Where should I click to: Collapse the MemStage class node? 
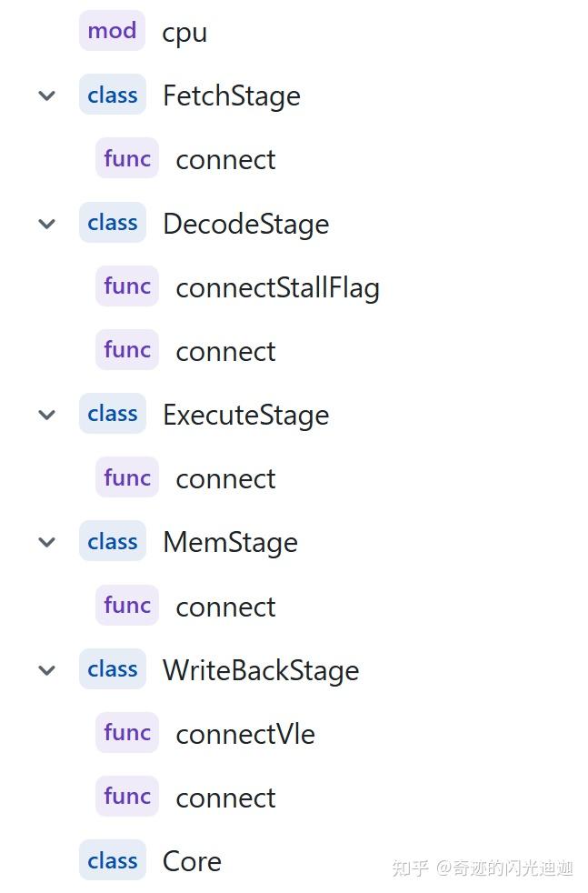coord(46,543)
